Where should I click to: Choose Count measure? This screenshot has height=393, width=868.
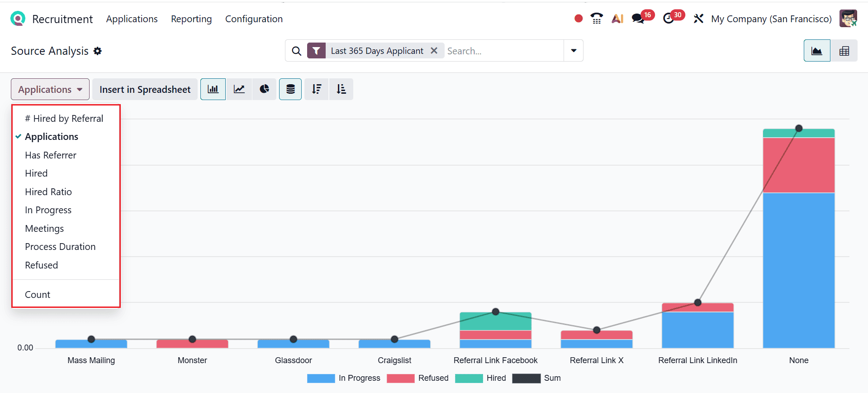[66, 294]
